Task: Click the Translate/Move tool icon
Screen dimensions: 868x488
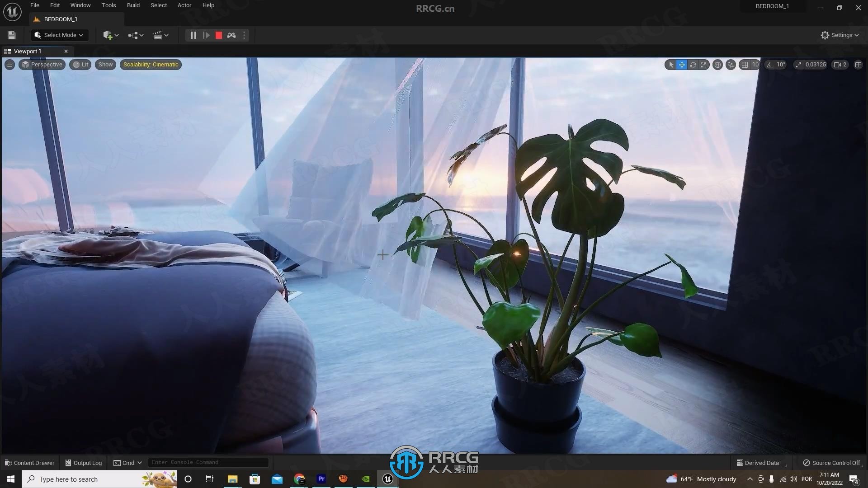Action: click(681, 64)
